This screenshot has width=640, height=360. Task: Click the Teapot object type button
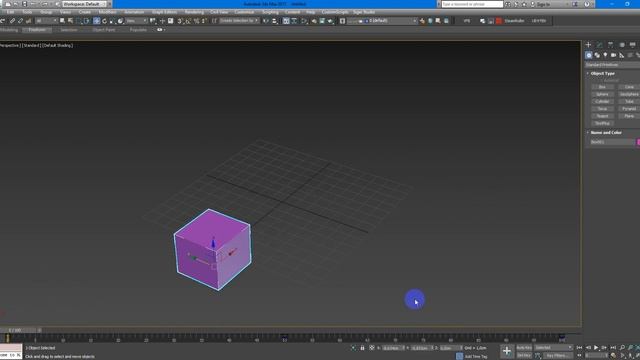tap(602, 116)
